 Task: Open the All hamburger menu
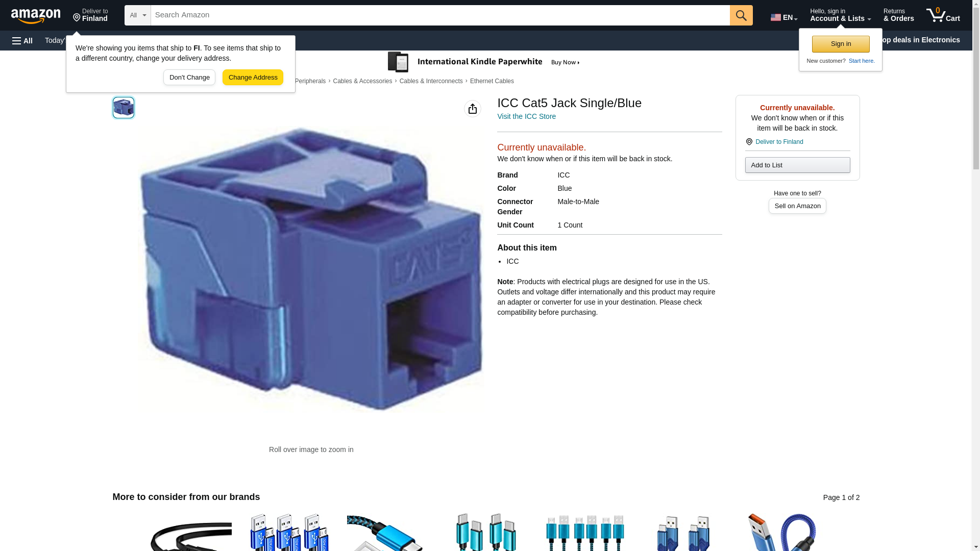pyautogui.click(x=22, y=40)
